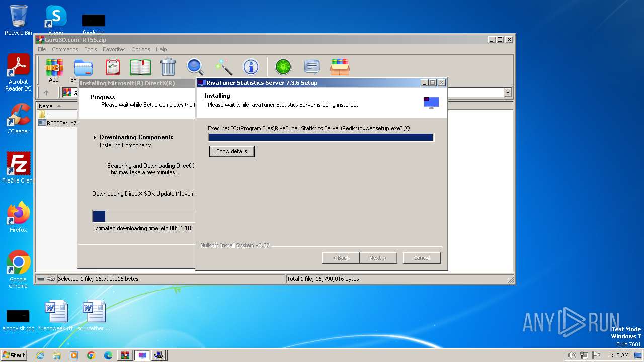
Task: Select the parent folder '..' row in WinRAR
Action: (x=57, y=115)
